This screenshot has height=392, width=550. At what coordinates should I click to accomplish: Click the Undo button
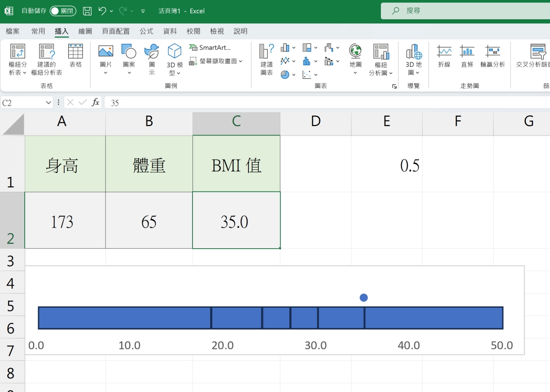[102, 11]
